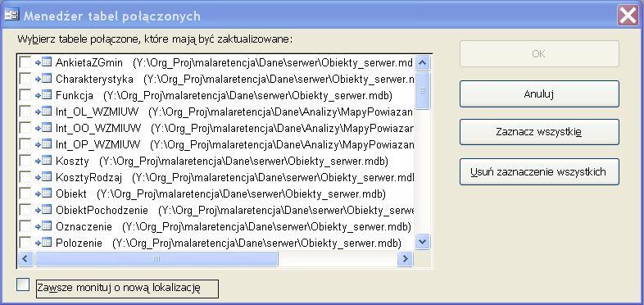Click the vertical scrollbar thumb

(422, 90)
